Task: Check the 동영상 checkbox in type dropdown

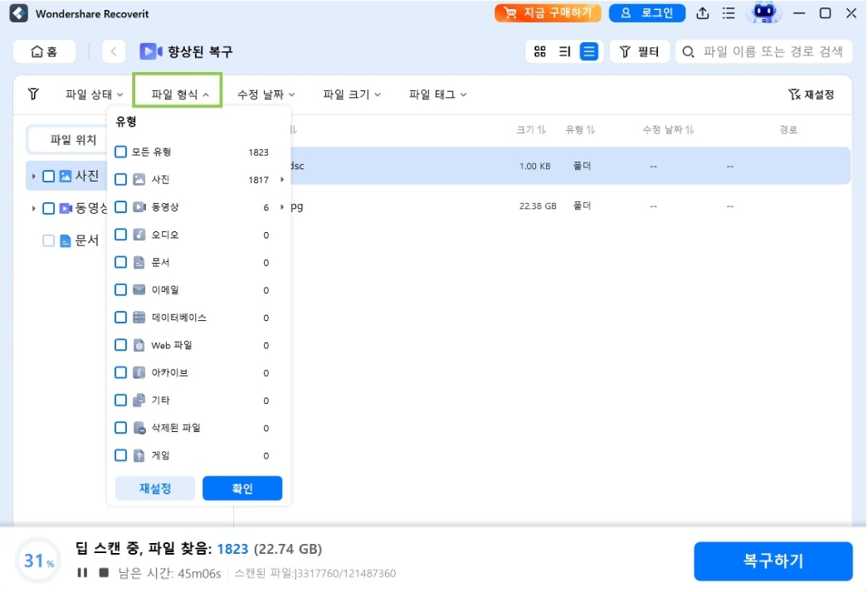Action: point(120,207)
